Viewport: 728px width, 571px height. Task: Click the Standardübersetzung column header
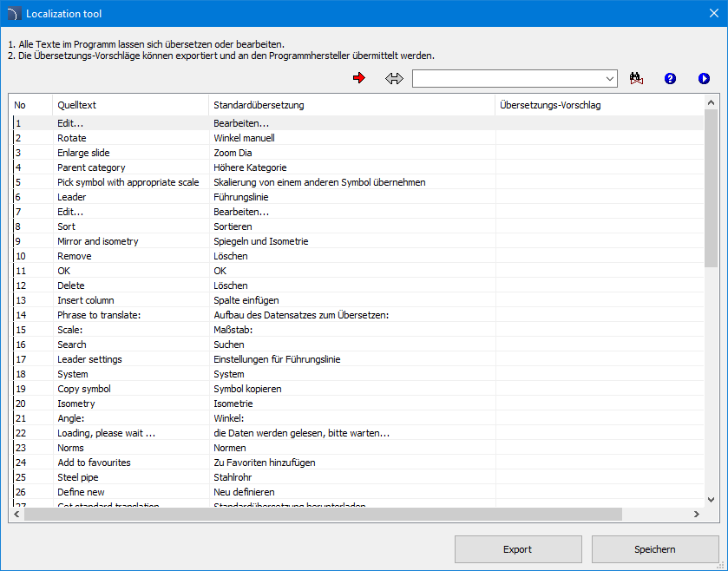point(351,105)
